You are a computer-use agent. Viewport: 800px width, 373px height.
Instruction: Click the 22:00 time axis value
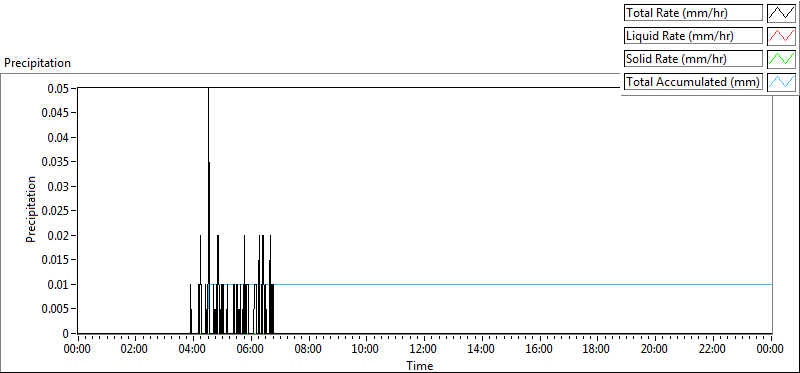coord(712,349)
